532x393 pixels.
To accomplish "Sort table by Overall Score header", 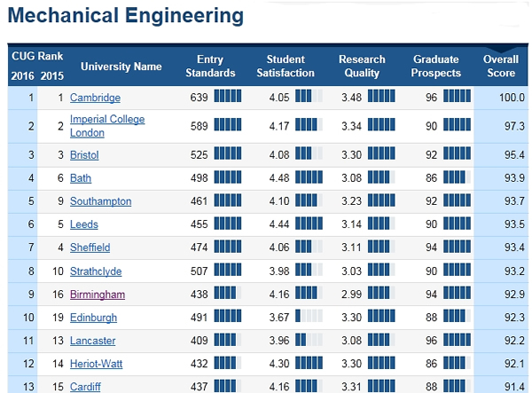I will tap(500, 66).
